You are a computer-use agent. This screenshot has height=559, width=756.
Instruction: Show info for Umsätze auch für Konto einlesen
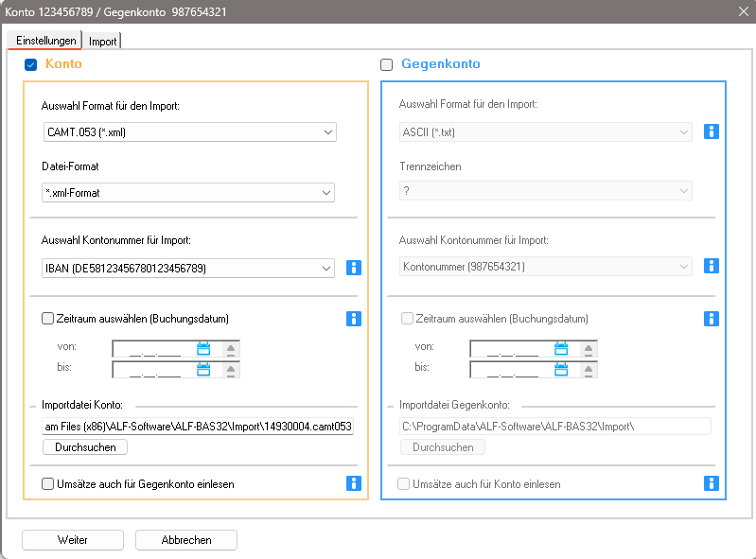(x=712, y=483)
